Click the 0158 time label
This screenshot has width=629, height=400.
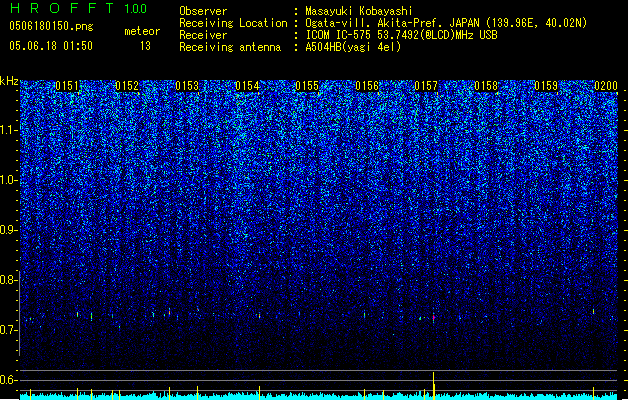(486, 86)
